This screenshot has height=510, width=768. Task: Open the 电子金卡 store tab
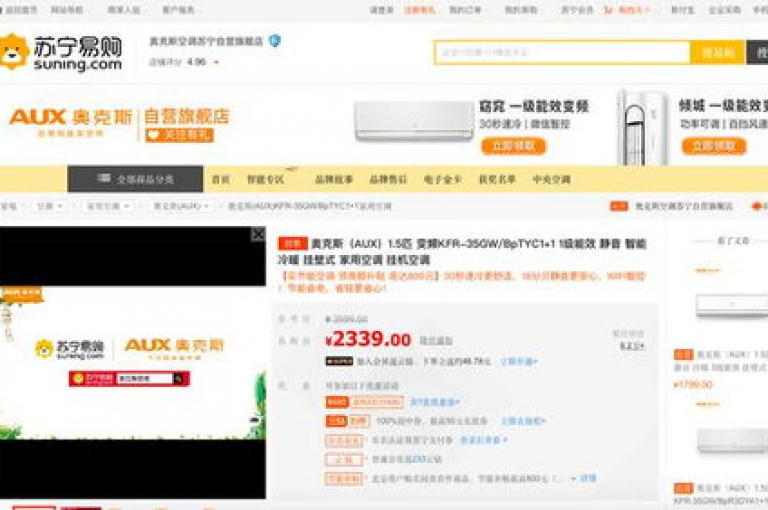[442, 179]
